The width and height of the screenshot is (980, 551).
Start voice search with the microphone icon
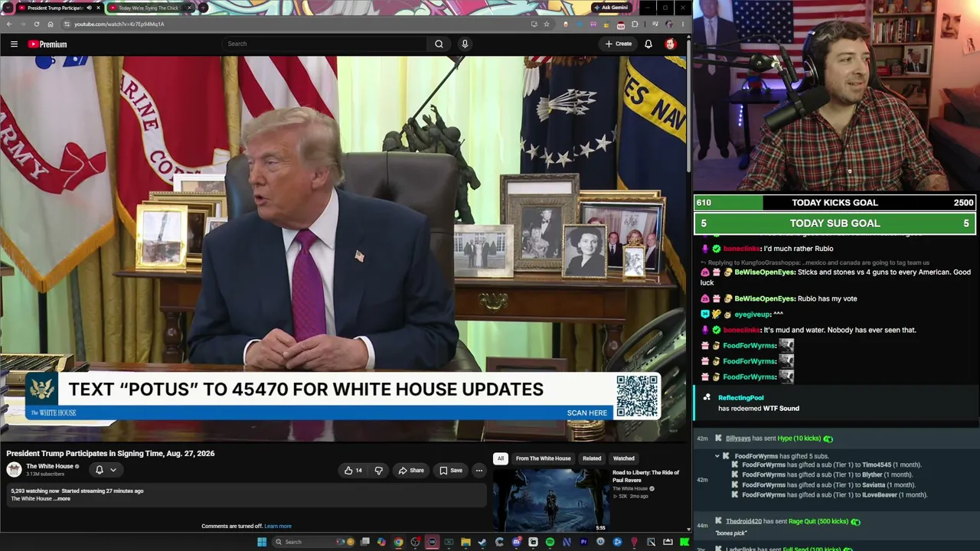pos(465,44)
